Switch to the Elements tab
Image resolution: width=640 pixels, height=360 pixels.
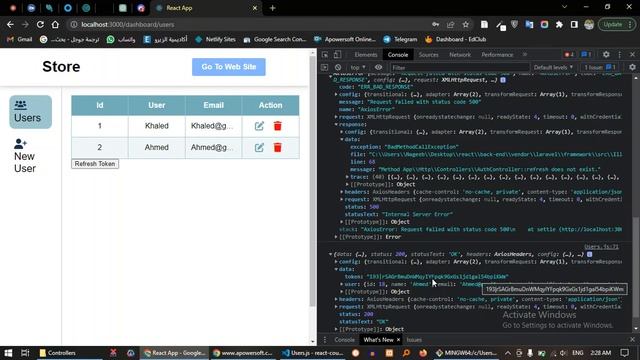[x=366, y=55]
